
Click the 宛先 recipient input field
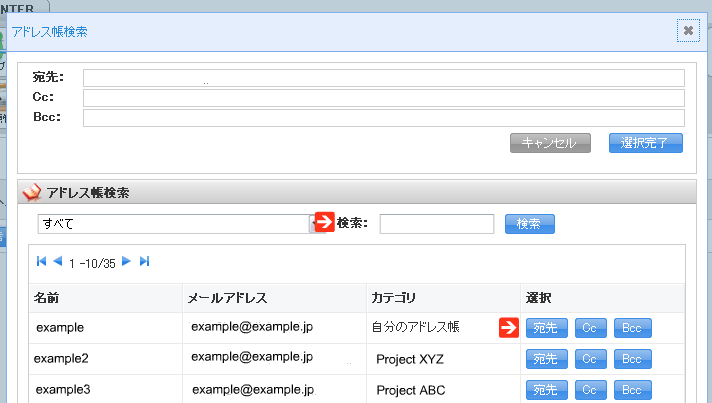[384, 78]
